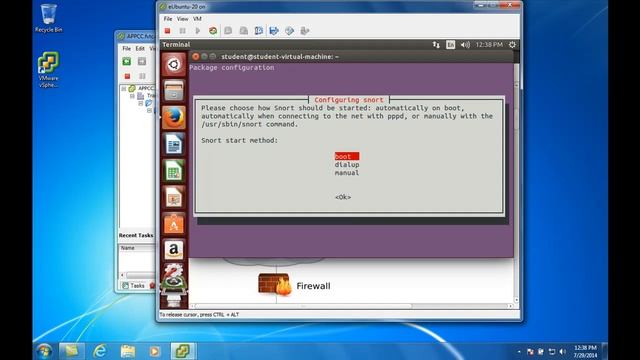The height and width of the screenshot is (360, 640).
Task: Click console vertical scrollbar down arrow
Action: (x=516, y=300)
